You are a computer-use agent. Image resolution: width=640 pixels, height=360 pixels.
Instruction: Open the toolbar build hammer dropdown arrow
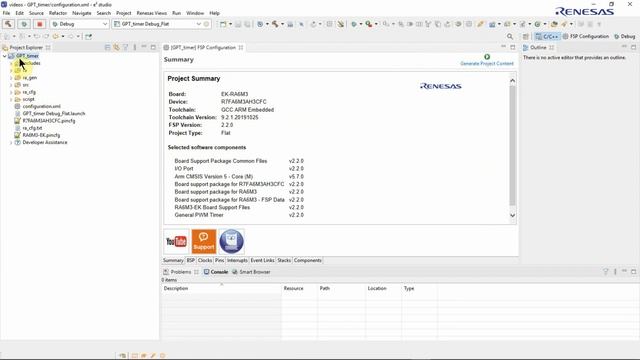coord(282,24)
